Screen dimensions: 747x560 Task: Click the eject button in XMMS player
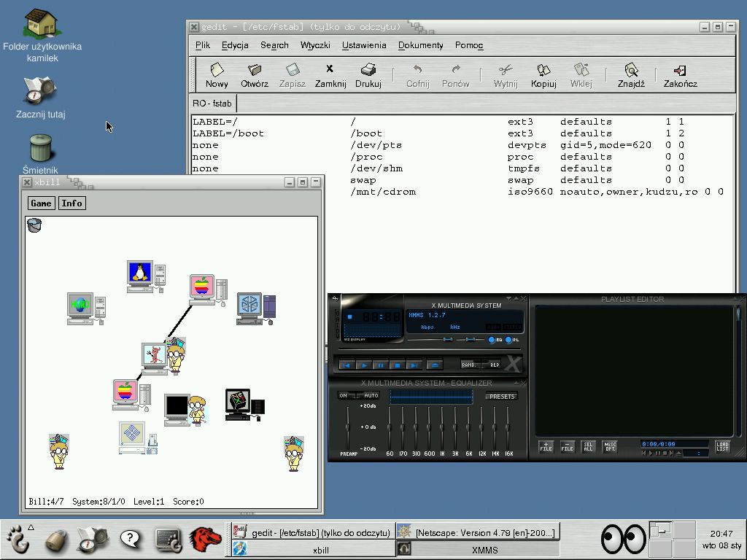[435, 365]
